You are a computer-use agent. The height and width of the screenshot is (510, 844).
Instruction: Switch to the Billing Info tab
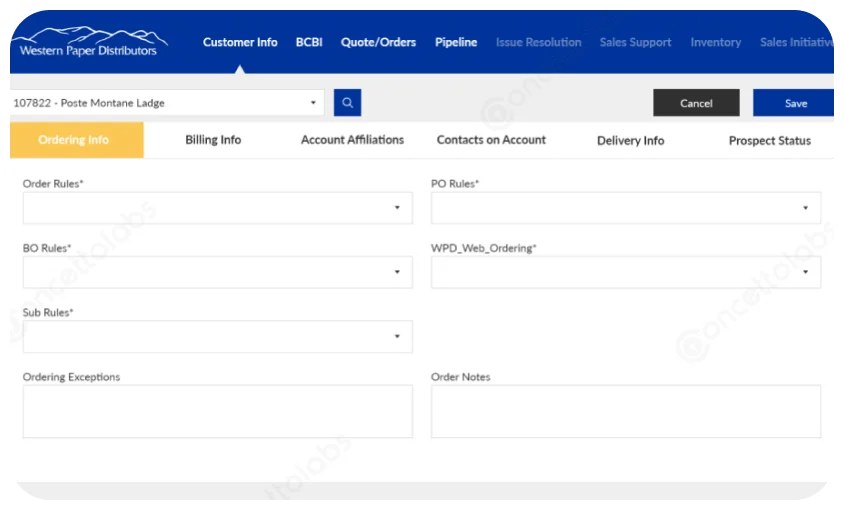pyautogui.click(x=213, y=140)
